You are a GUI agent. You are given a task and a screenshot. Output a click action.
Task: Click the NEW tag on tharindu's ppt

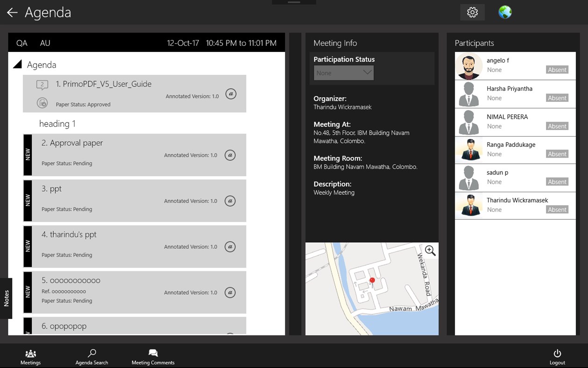28,246
